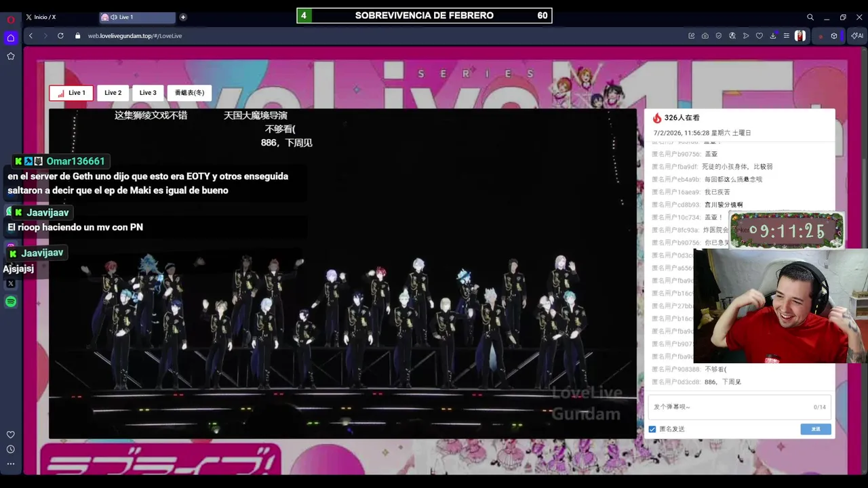
Task: Click the blue send danmaku button
Action: click(x=816, y=429)
